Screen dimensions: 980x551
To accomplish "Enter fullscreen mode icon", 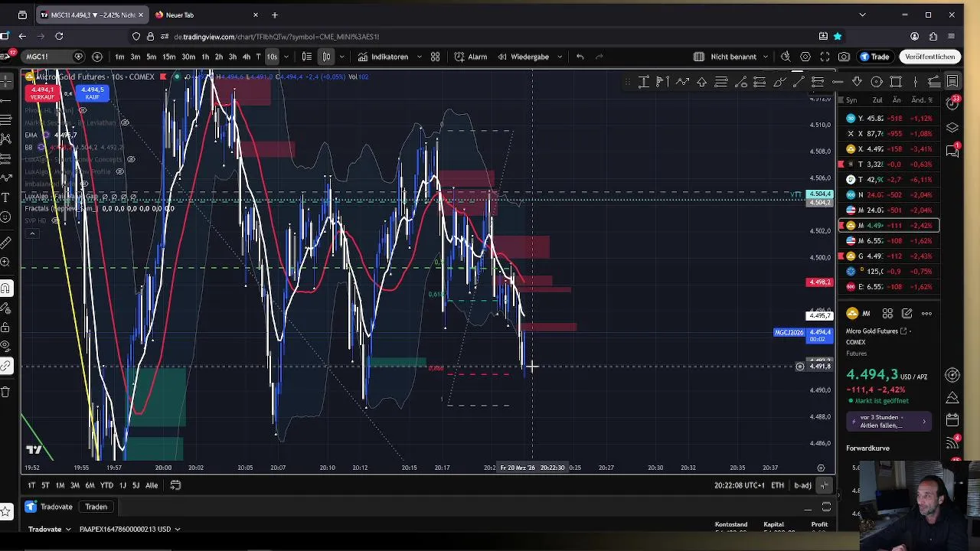I will (x=825, y=57).
